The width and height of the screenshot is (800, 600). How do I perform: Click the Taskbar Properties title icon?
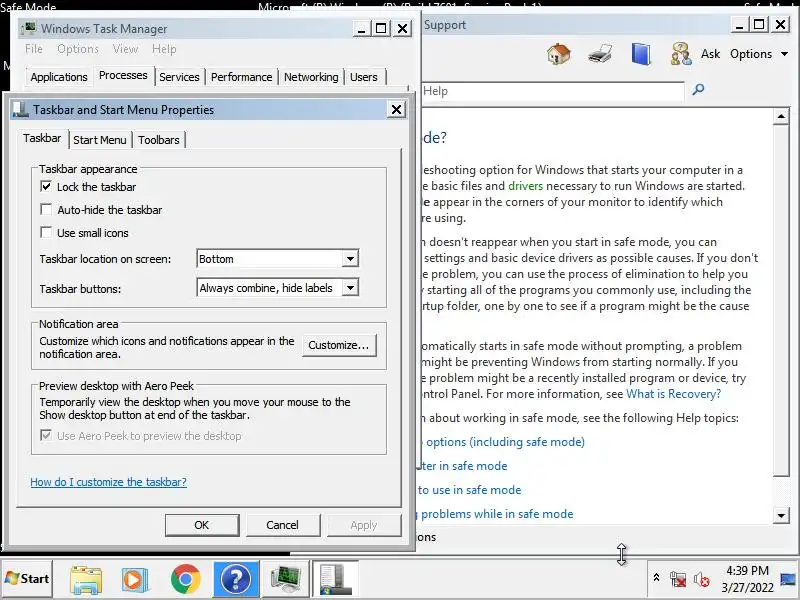coord(20,109)
